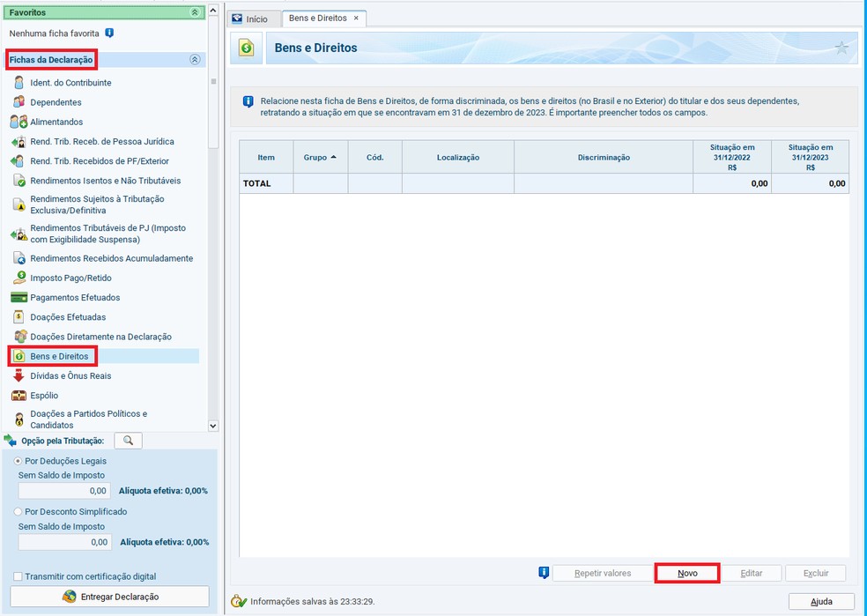Collapse the Favoritos panel
Image resolution: width=867 pixels, height=616 pixels.
195,12
